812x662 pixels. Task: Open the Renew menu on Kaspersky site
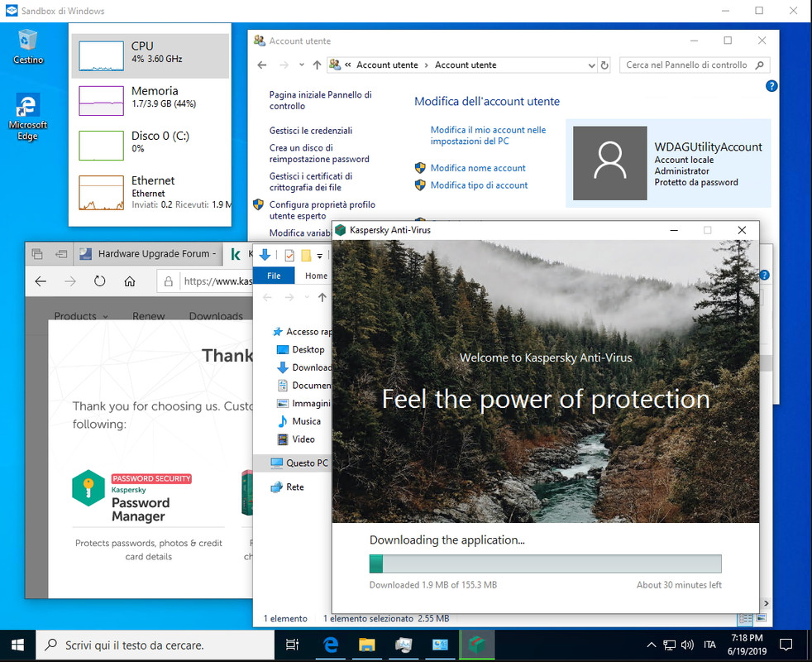149,316
